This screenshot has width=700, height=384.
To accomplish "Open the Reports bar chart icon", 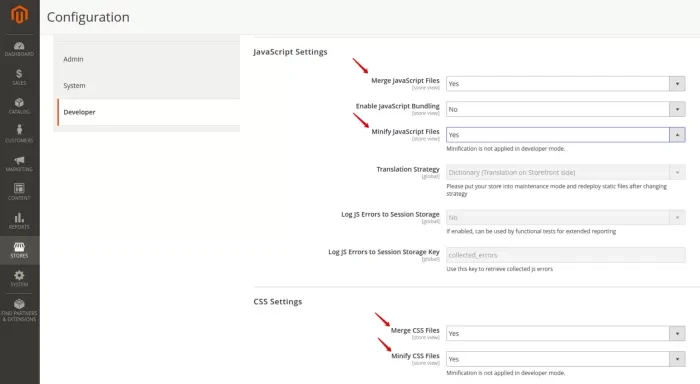I will (x=19, y=217).
